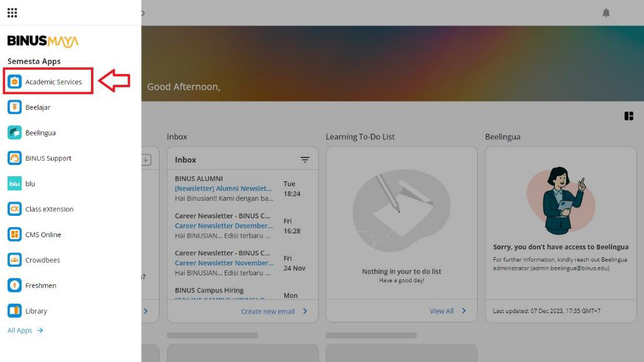Click the BINUSMAYA logo
The height and width of the screenshot is (362, 644).
point(43,41)
